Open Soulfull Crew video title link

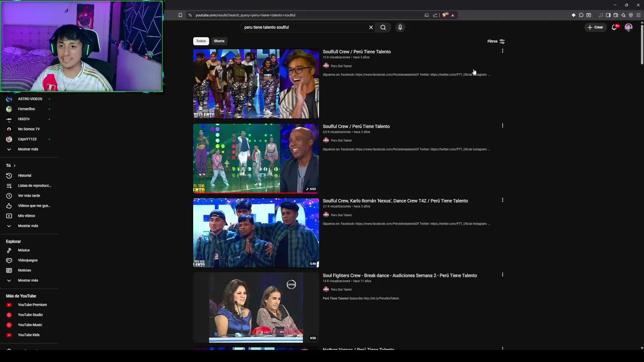[357, 52]
